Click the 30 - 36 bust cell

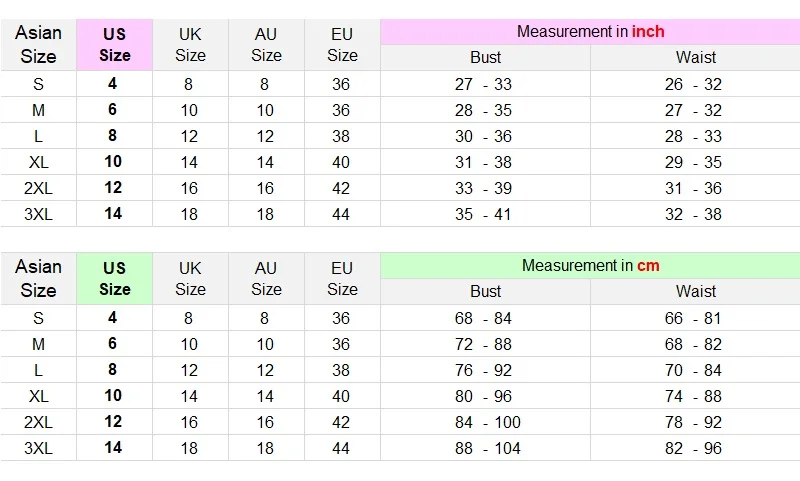[485, 136]
